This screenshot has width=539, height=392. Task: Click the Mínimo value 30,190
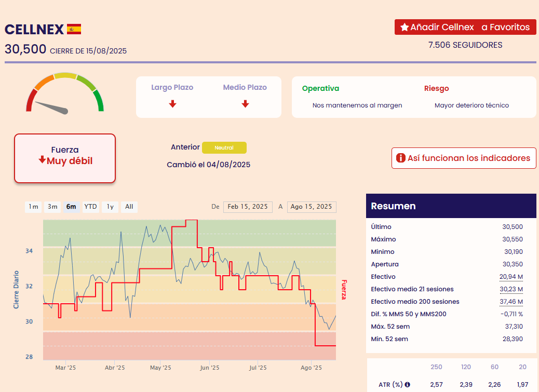(x=513, y=251)
